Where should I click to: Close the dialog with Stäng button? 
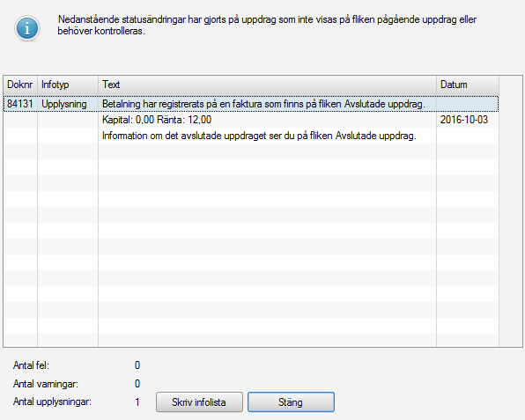[291, 402]
